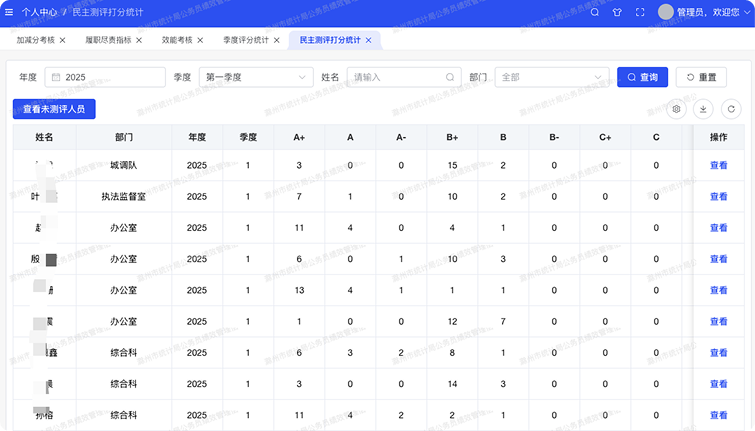Click the 执法监督室 department cell
The width and height of the screenshot is (755, 431).
click(x=124, y=196)
